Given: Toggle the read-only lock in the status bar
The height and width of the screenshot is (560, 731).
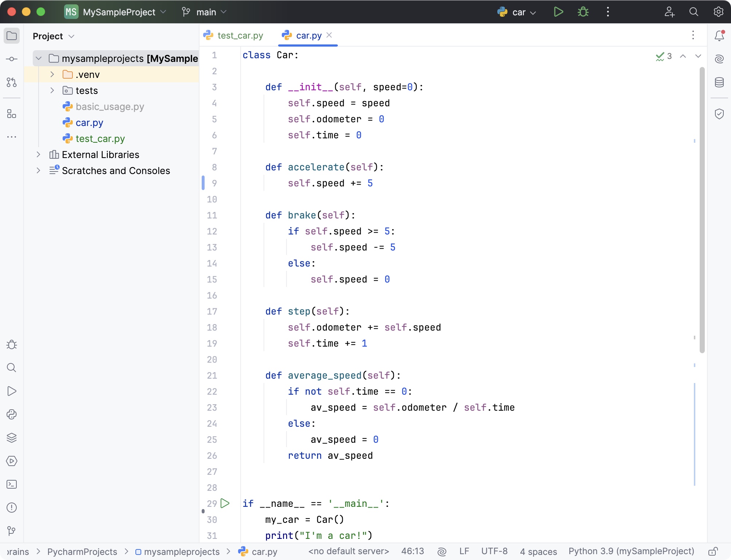Looking at the screenshot, I should 712,551.
